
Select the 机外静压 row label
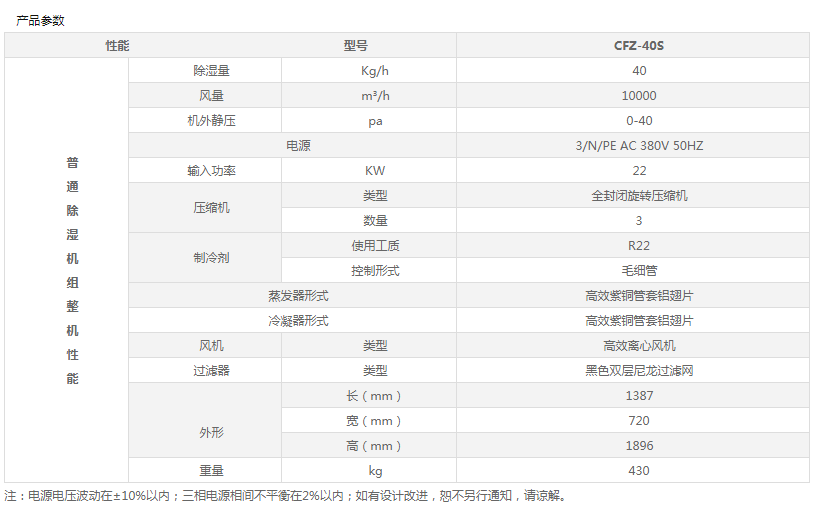tap(211, 121)
